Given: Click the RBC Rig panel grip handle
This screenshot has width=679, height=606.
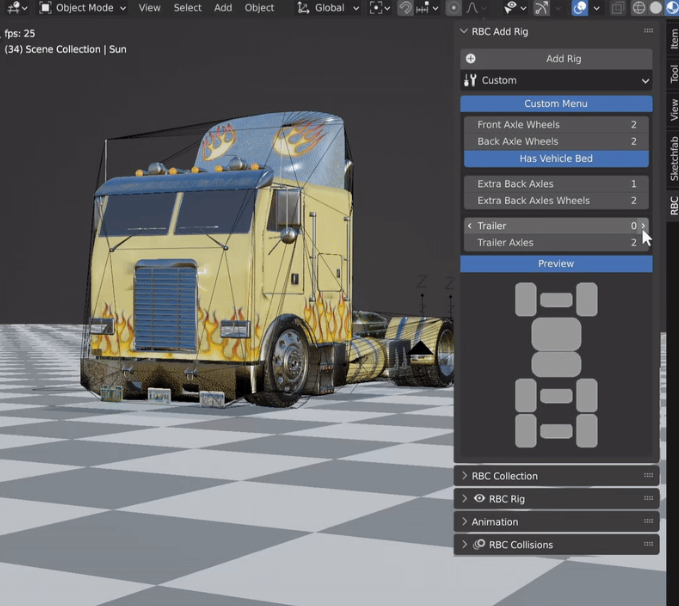Looking at the screenshot, I should pos(648,498).
